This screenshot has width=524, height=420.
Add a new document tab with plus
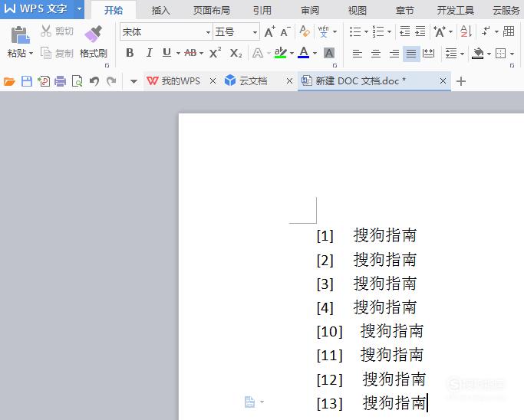click(461, 81)
